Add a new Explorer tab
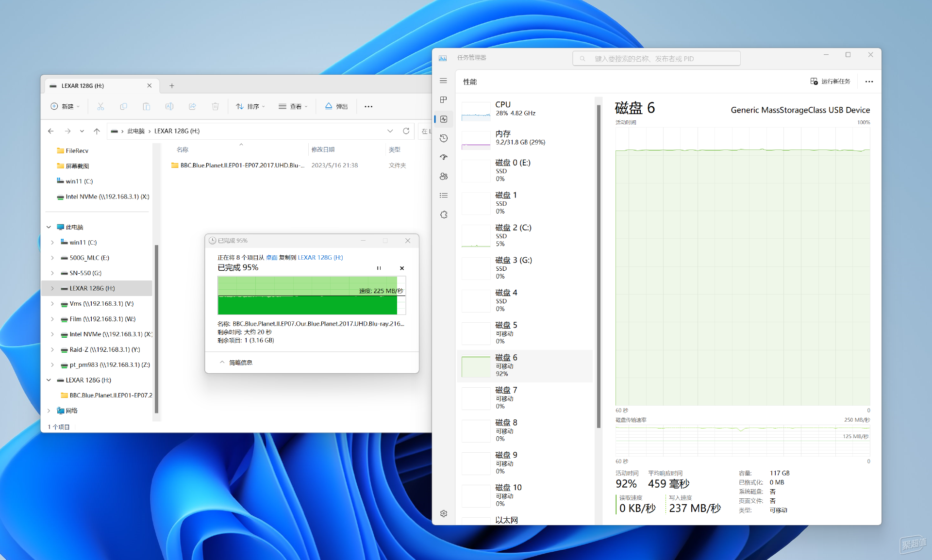The height and width of the screenshot is (560, 932). [x=171, y=86]
